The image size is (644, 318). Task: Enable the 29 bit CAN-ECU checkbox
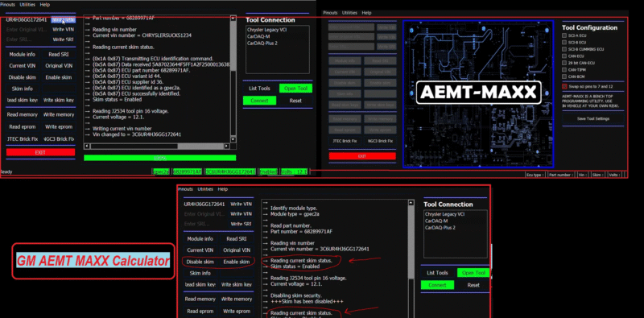point(564,63)
